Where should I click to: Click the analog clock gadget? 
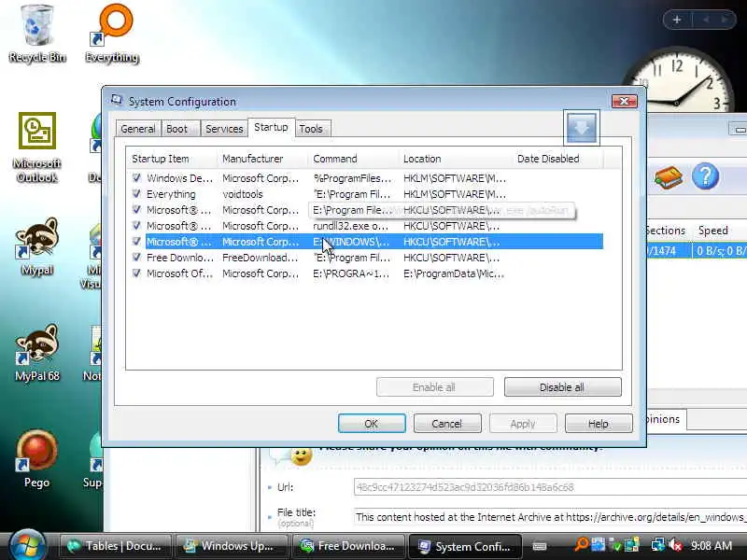point(678,81)
